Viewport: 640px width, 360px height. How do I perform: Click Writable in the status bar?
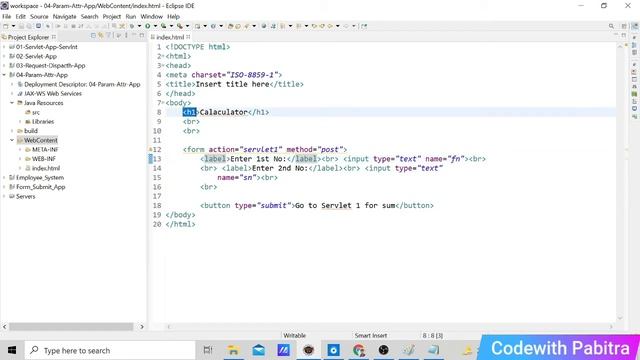tap(294, 336)
